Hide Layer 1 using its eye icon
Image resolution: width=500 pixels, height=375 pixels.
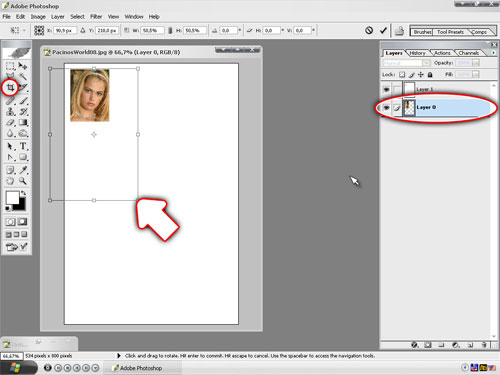click(x=386, y=89)
